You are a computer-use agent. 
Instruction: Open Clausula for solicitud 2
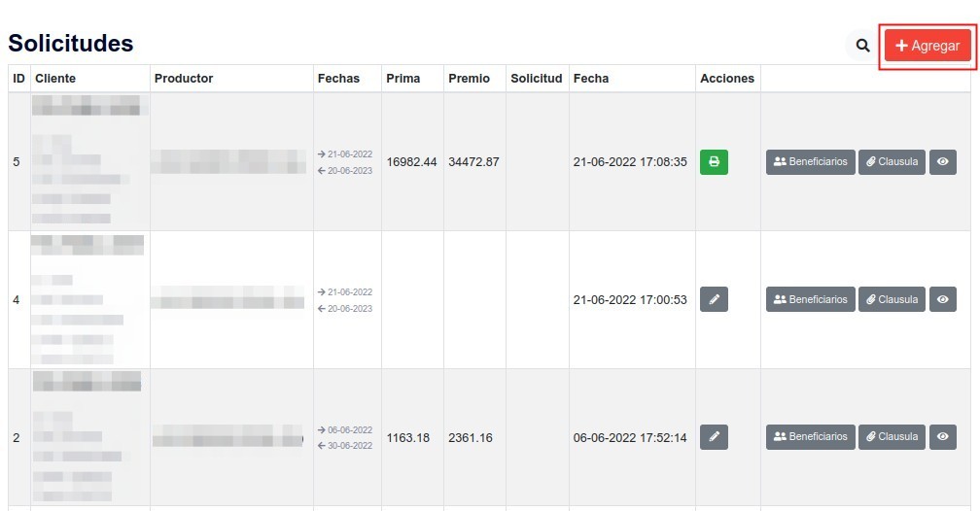pos(892,437)
